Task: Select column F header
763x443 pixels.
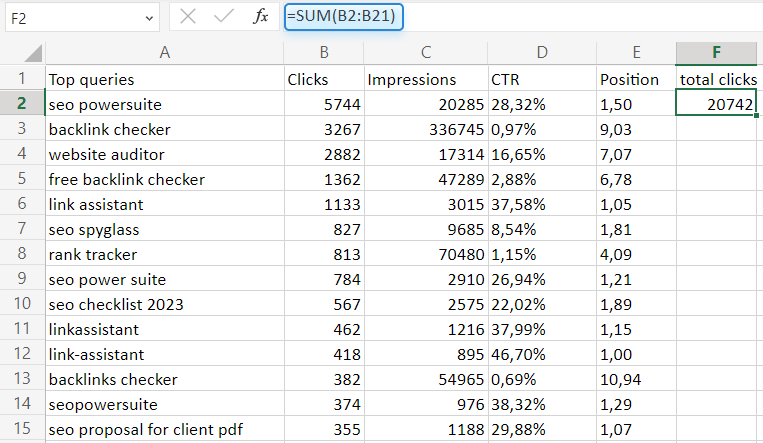Action: (x=716, y=52)
